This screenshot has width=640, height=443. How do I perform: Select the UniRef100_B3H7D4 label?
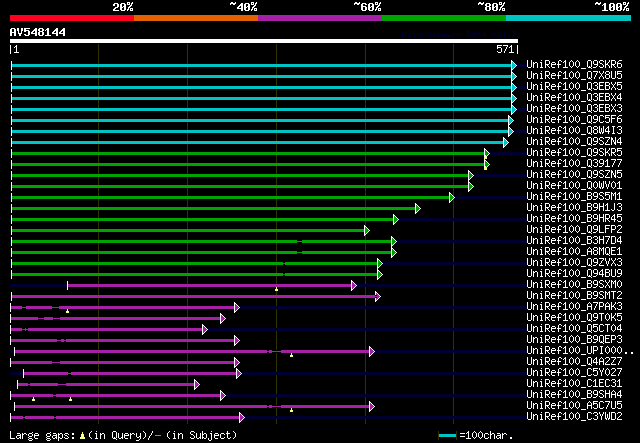click(x=574, y=240)
